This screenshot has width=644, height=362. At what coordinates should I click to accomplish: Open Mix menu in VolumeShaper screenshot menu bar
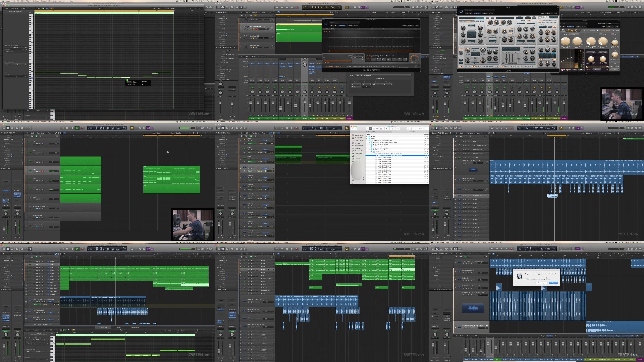click(x=264, y=1)
